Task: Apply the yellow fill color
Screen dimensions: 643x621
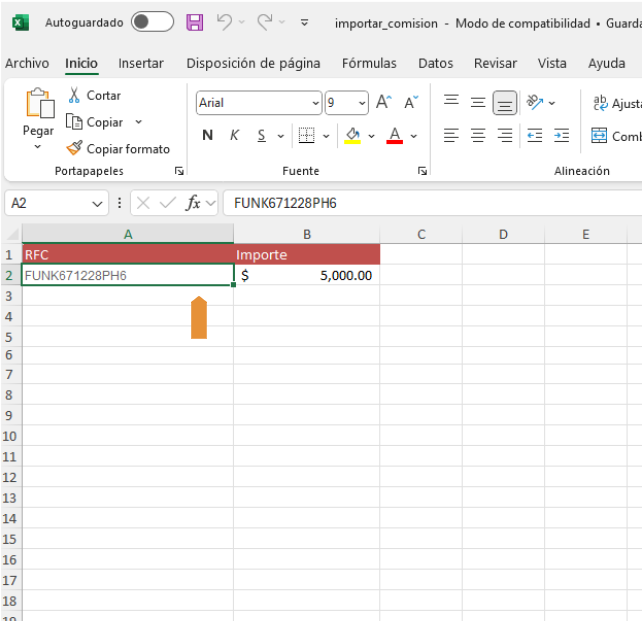Action: click(352, 135)
